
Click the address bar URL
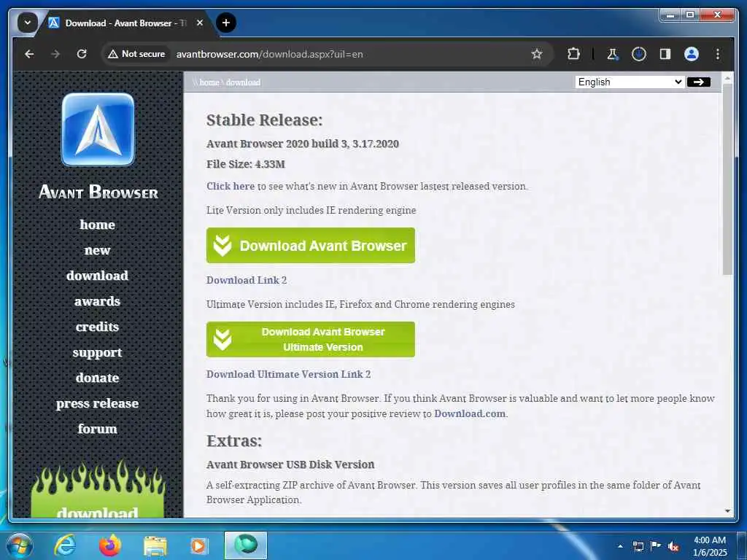pyautogui.click(x=270, y=54)
